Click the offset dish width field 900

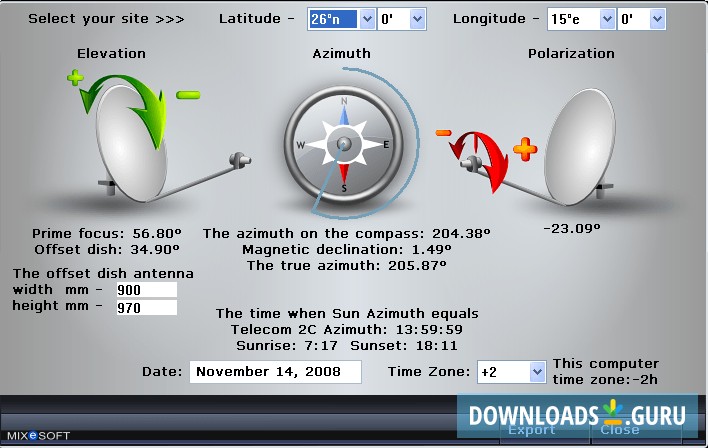[x=147, y=290]
